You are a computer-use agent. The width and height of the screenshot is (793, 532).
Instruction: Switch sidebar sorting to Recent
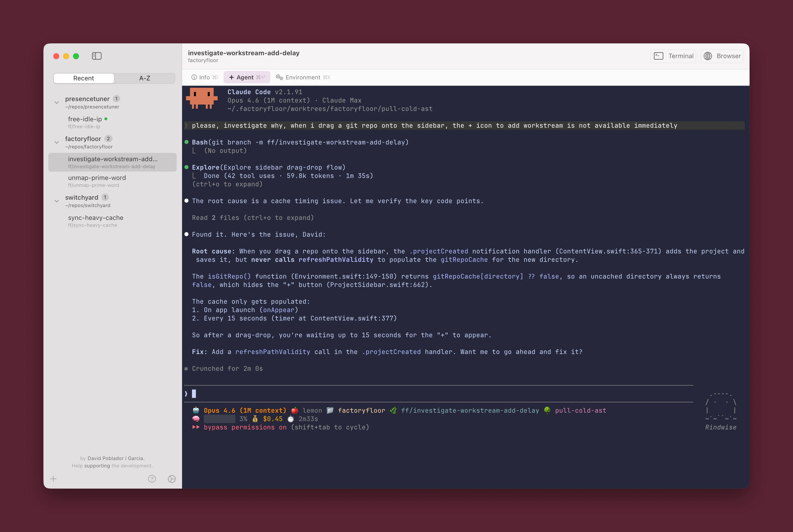[83, 78]
